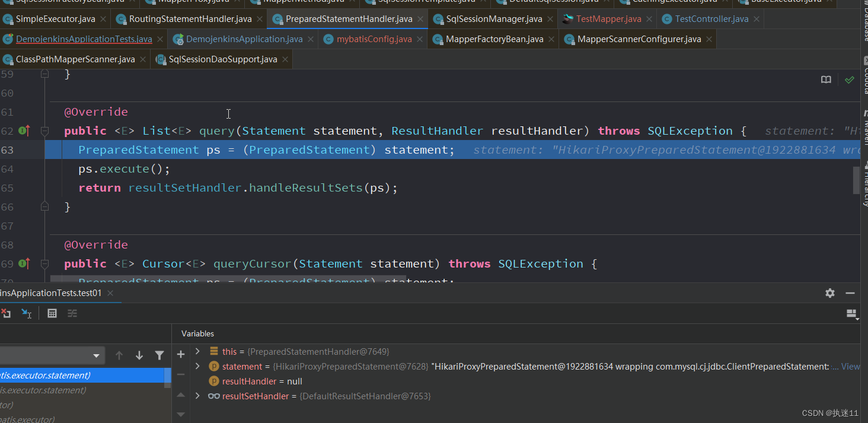Click override gutter icon at line 62
868x423 pixels.
(x=24, y=131)
